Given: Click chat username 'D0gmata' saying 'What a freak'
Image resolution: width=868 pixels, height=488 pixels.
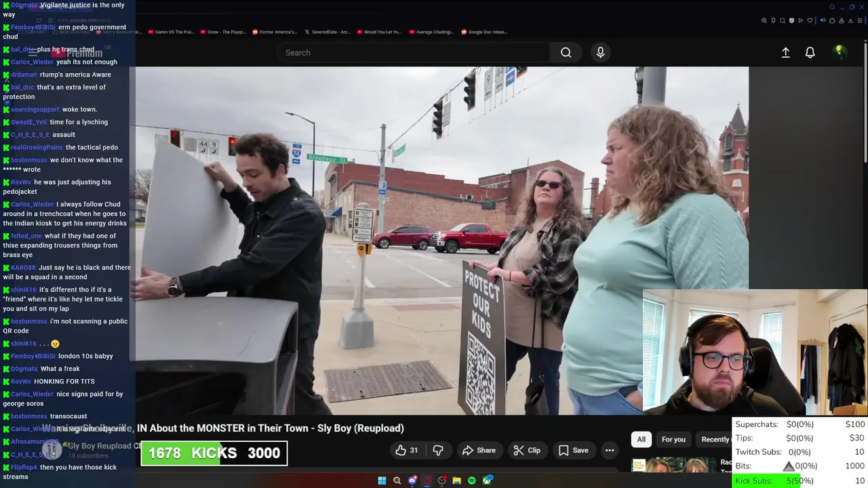Looking at the screenshot, I should pyautogui.click(x=24, y=369).
